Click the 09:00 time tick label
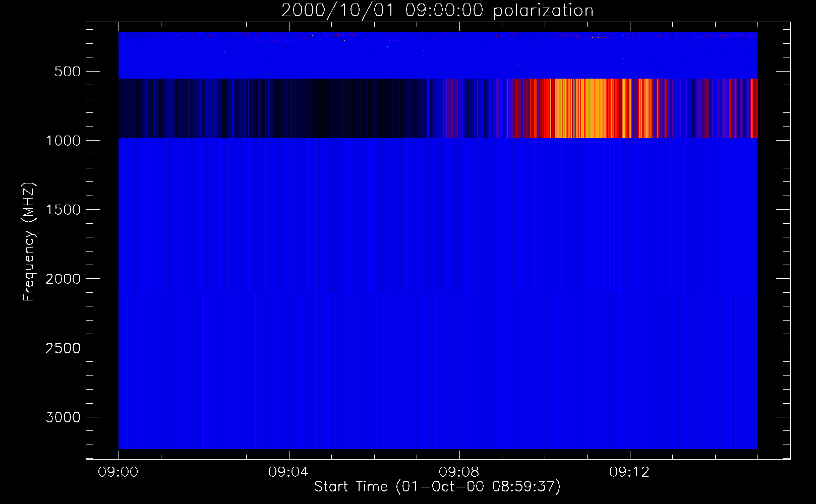Viewport: 816px width, 504px height. [118, 472]
